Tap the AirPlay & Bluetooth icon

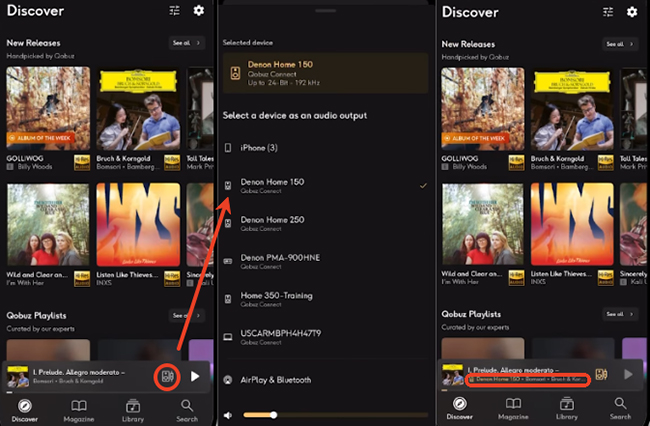click(228, 380)
